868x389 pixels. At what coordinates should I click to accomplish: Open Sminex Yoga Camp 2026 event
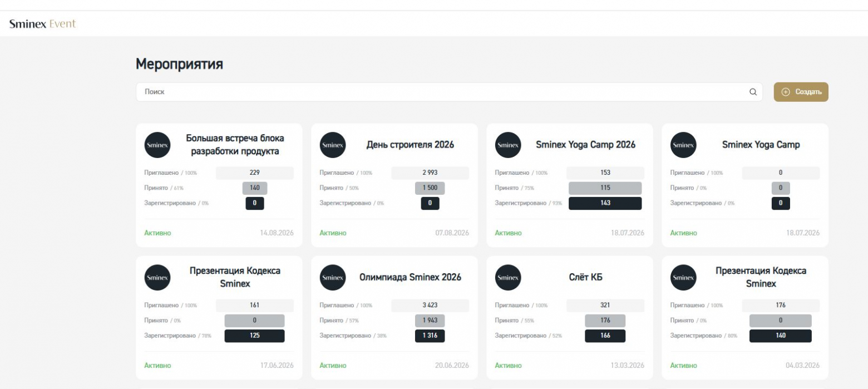(585, 145)
